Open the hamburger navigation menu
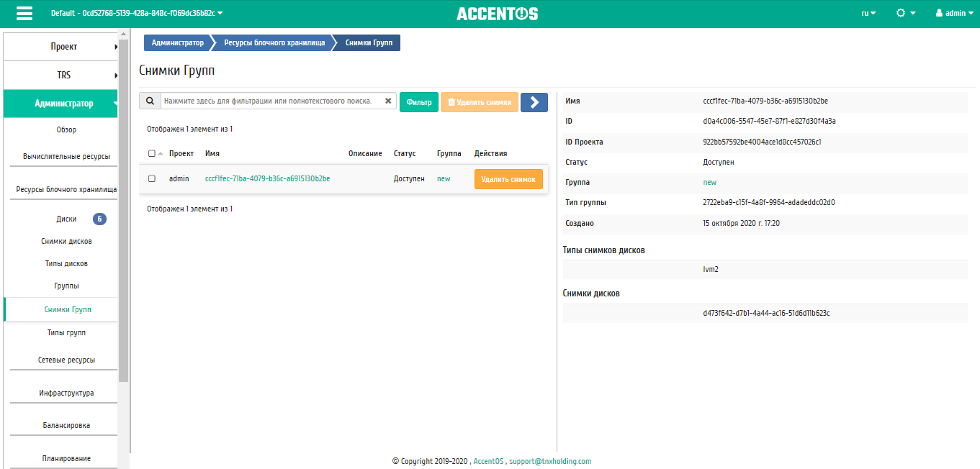The height and width of the screenshot is (469, 980). click(x=24, y=14)
